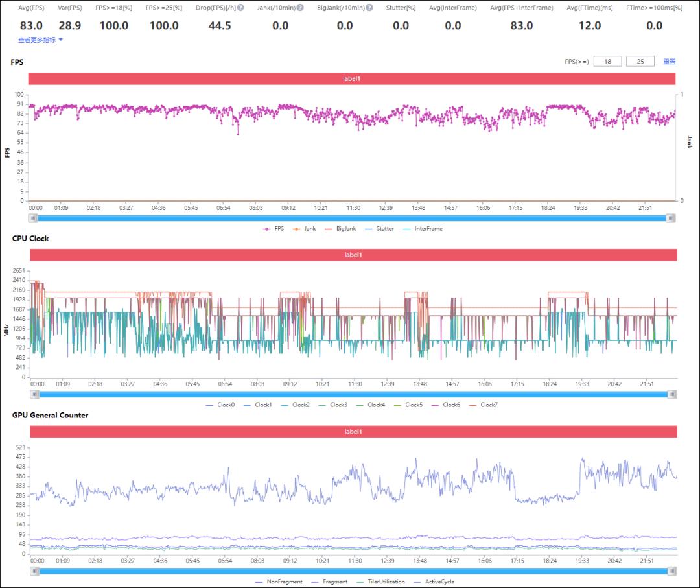Expand the 查看更多指标 metrics dropdown
This screenshot has width=700, height=588.
coord(41,40)
